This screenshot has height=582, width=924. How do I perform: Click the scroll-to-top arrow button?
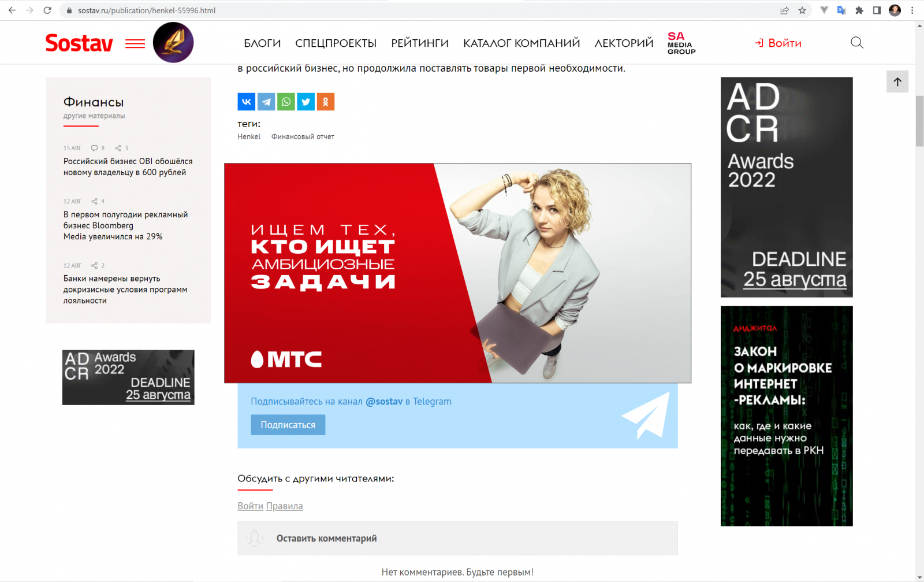click(897, 81)
